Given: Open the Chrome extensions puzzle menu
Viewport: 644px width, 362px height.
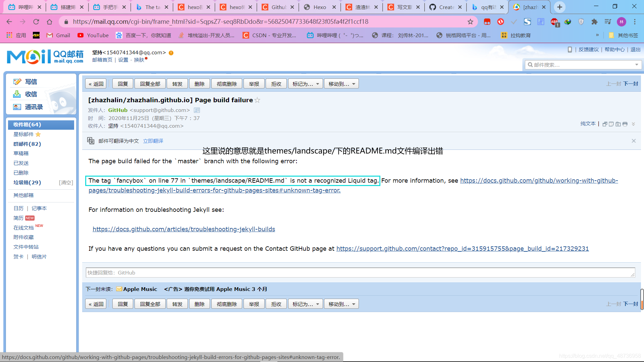Looking at the screenshot, I should point(594,22).
